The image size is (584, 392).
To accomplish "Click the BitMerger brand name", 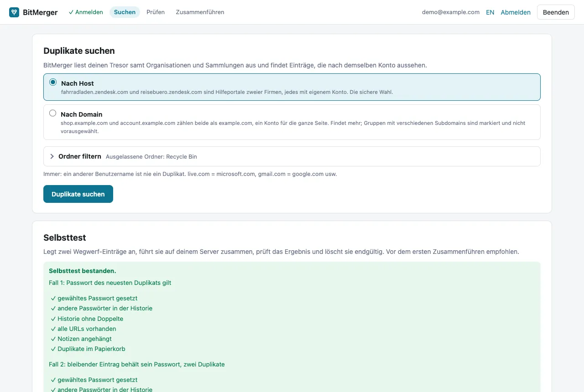I will click(x=40, y=12).
